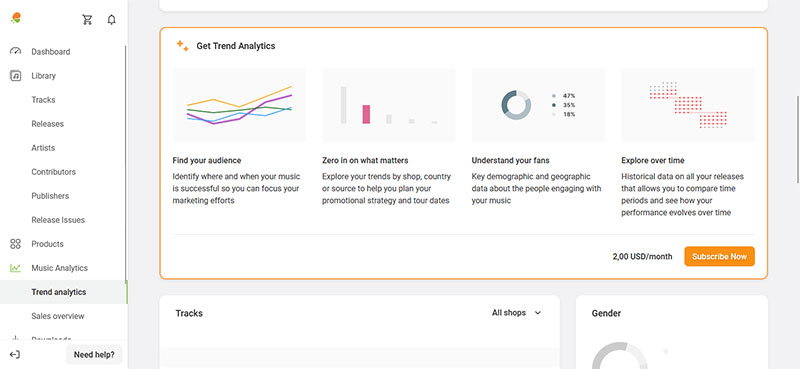The image size is (800, 369).
Task: Open the shopping cart icon
Action: click(x=87, y=20)
